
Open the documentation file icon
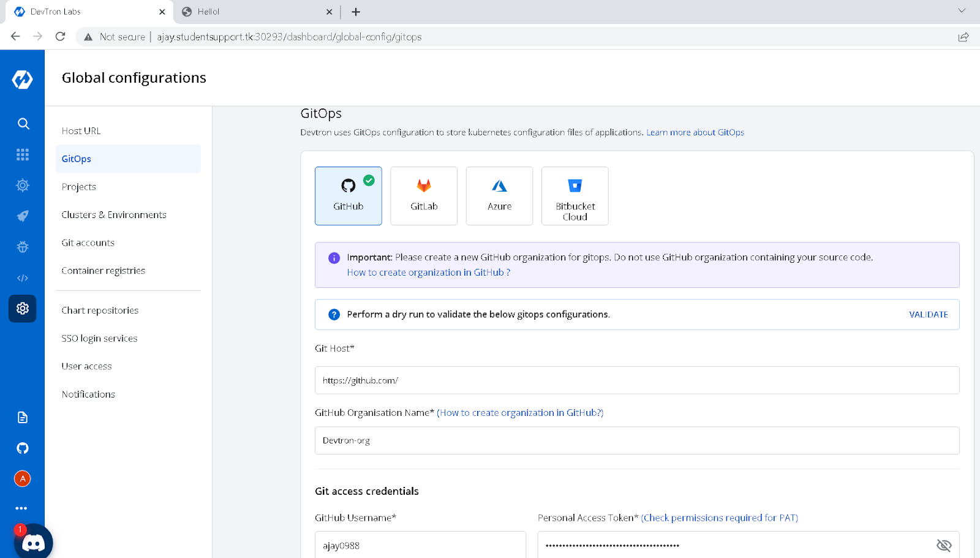pyautogui.click(x=23, y=418)
